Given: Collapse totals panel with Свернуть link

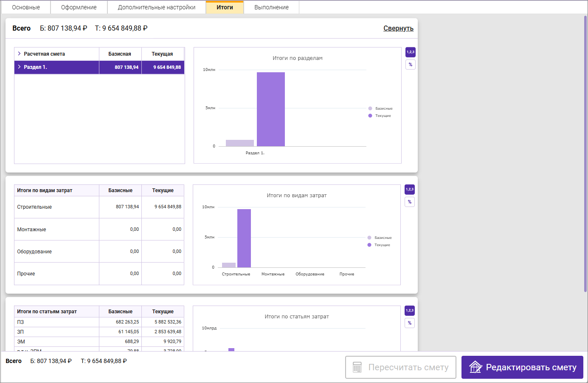Looking at the screenshot, I should point(398,28).
